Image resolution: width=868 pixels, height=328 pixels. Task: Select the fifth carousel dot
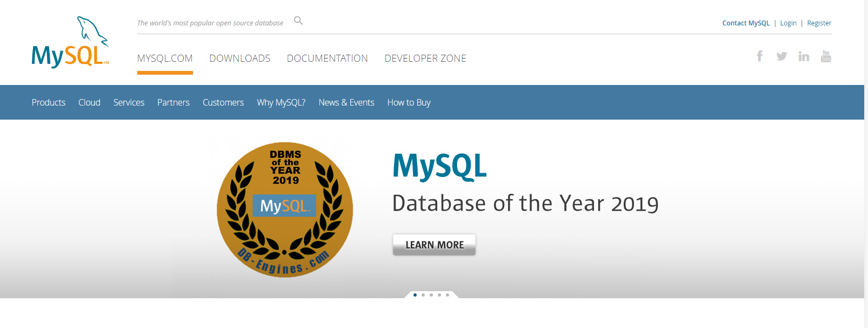(448, 295)
